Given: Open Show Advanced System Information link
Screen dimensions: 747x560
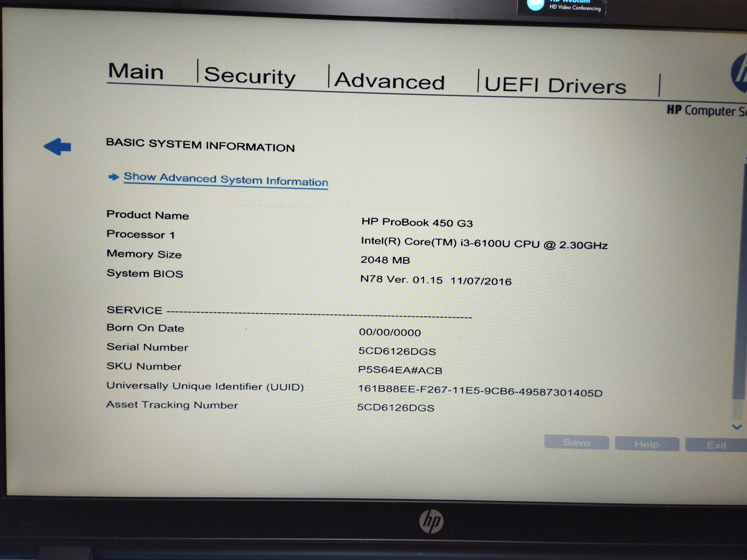Looking at the screenshot, I should (x=226, y=179).
